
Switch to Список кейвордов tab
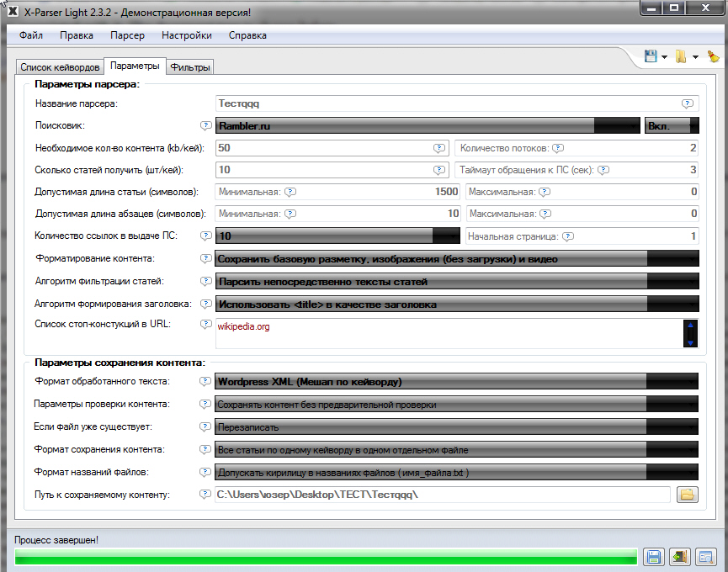[x=60, y=67]
